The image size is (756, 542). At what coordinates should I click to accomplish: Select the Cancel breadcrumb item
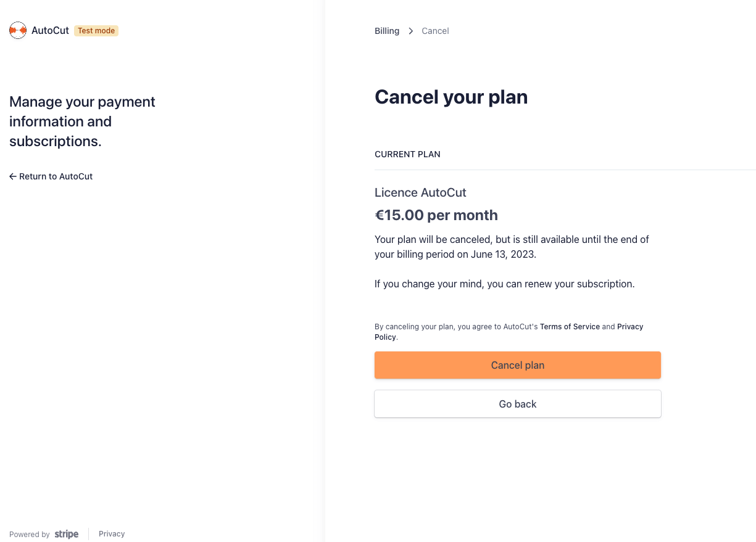point(435,31)
